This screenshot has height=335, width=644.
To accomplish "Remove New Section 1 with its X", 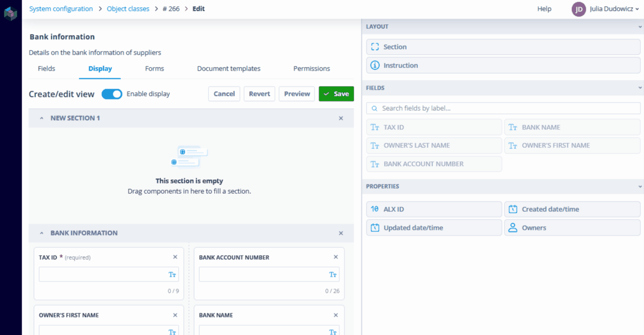I will (x=341, y=118).
